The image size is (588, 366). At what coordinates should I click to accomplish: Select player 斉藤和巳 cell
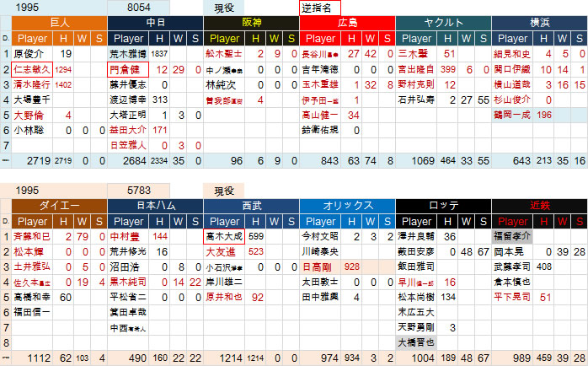(32, 237)
